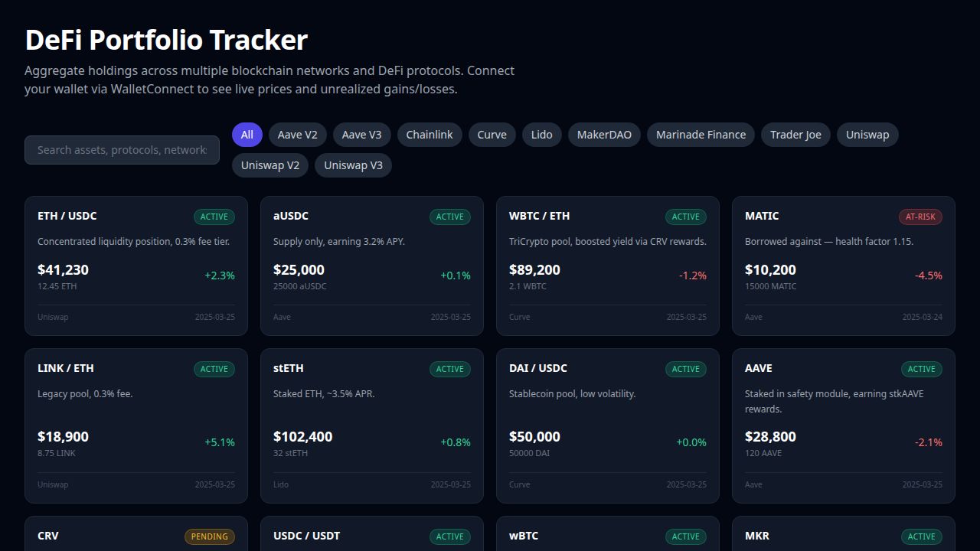Filter by Aave V3 protocol
The image size is (980, 551).
(361, 135)
